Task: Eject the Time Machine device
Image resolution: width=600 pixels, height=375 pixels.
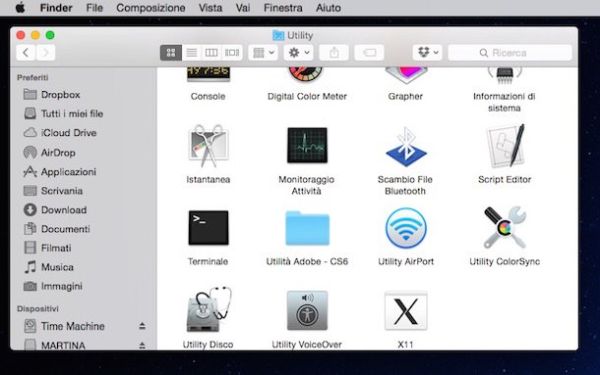Action: [142, 326]
